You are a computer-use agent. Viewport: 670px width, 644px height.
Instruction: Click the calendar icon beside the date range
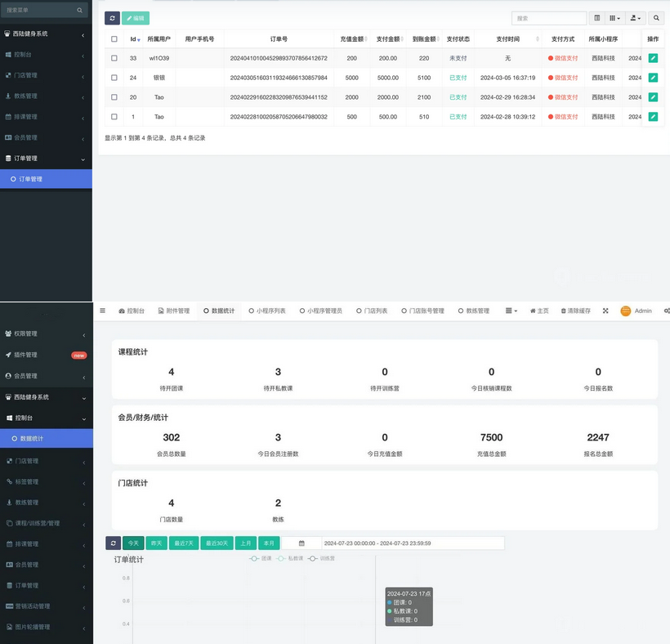[301, 543]
